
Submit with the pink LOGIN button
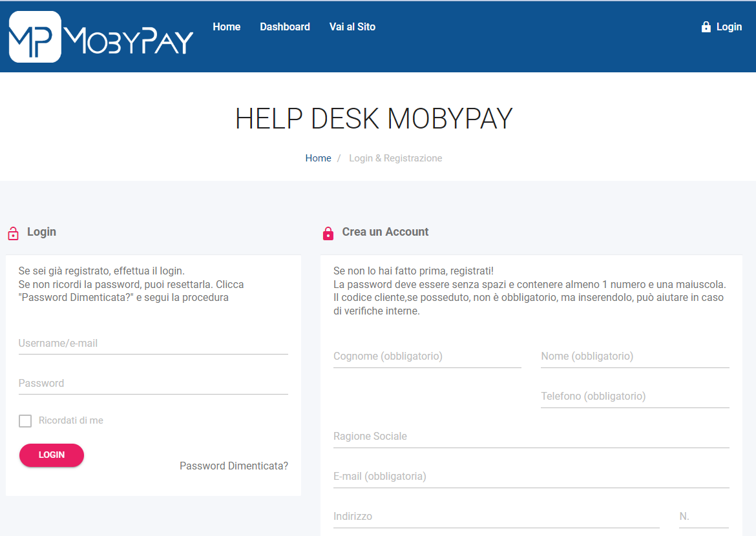point(52,455)
